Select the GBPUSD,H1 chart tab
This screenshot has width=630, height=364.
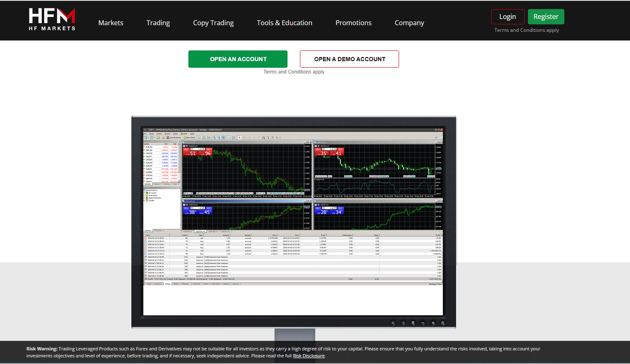point(213,232)
